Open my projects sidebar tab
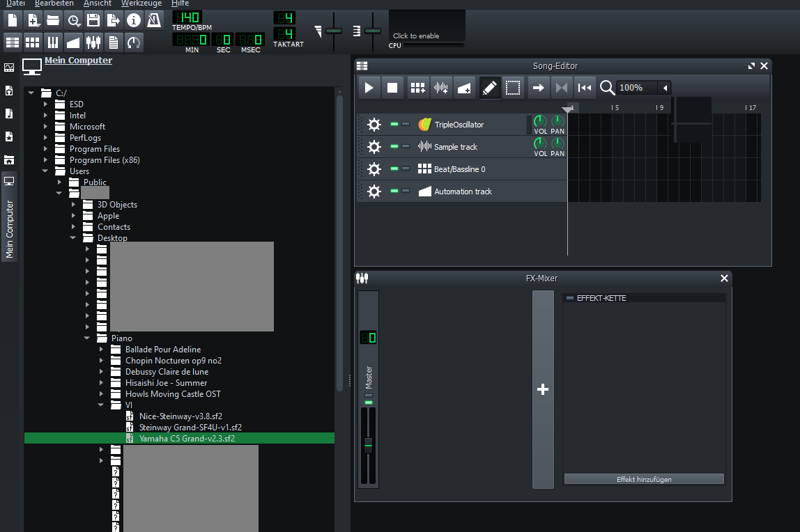800x532 pixels. click(x=9, y=91)
